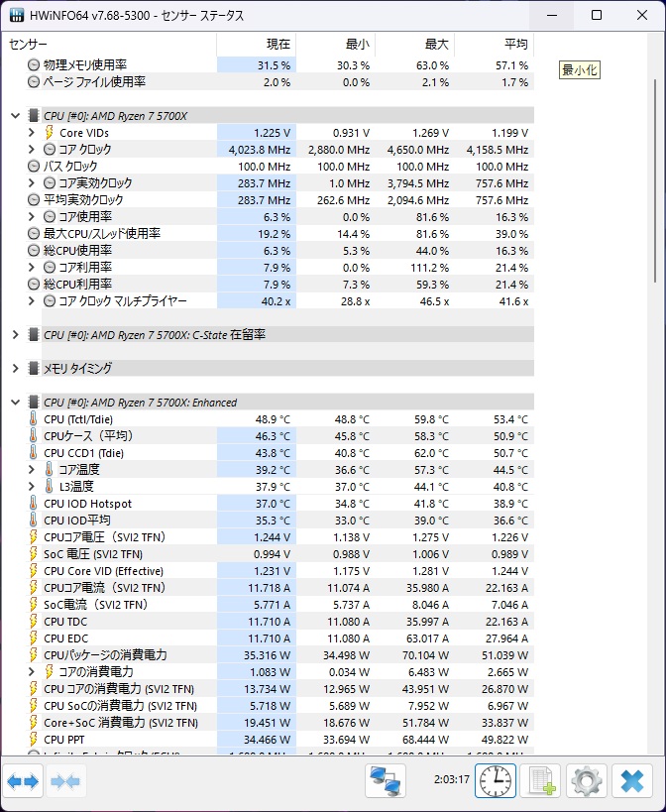The image size is (666, 812).
Task: Click the thermometer icon beside CPU CCD1 (Tdie)
Action: (33, 453)
